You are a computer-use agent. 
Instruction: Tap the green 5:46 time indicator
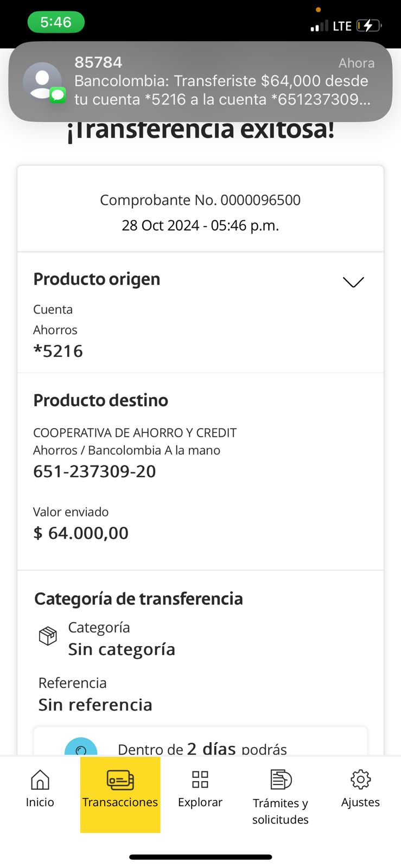click(x=56, y=22)
